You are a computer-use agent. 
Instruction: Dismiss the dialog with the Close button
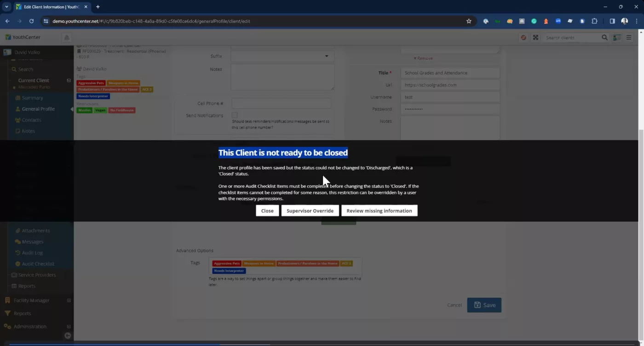[267, 211]
